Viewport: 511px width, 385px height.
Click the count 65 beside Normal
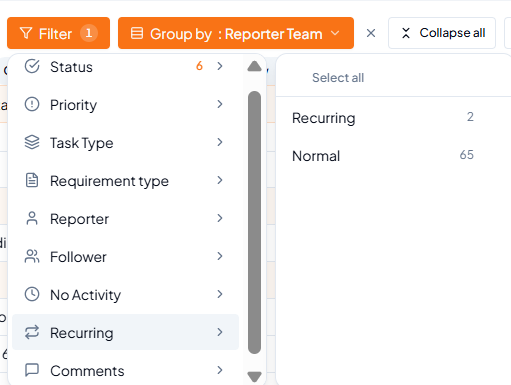[x=467, y=155]
